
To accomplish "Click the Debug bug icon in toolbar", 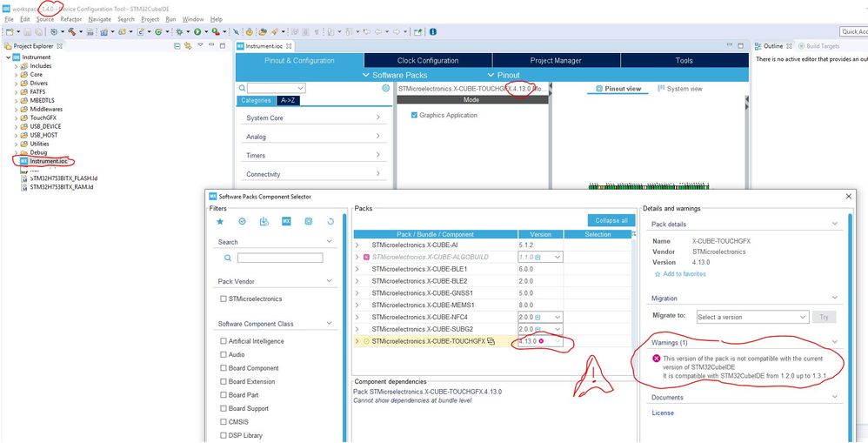I will 179,32.
